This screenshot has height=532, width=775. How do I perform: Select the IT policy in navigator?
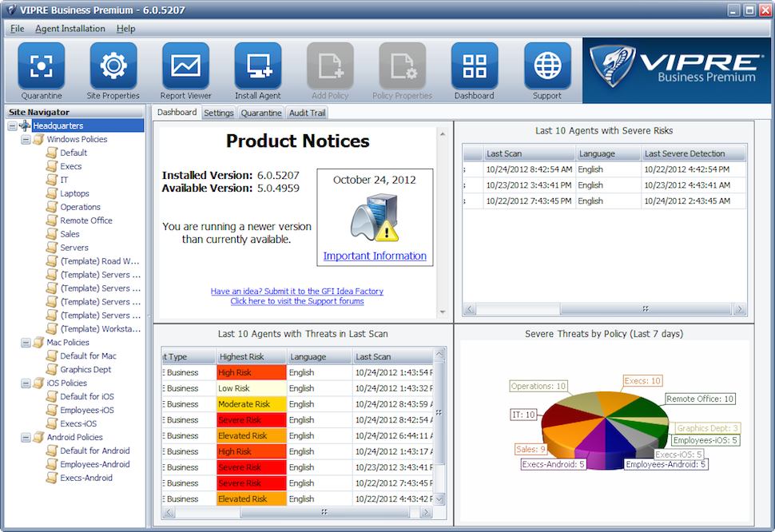point(64,180)
